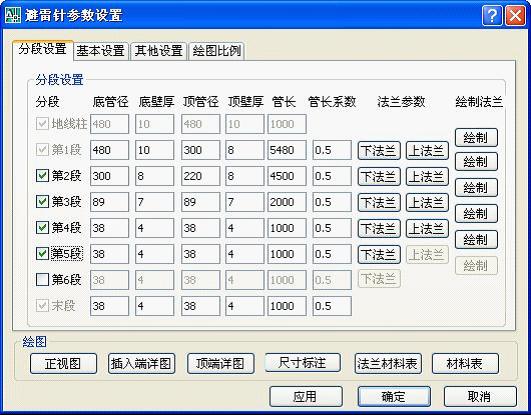Click the topmost 绘制 flange button
The height and width of the screenshot is (415, 531).
[x=476, y=138]
